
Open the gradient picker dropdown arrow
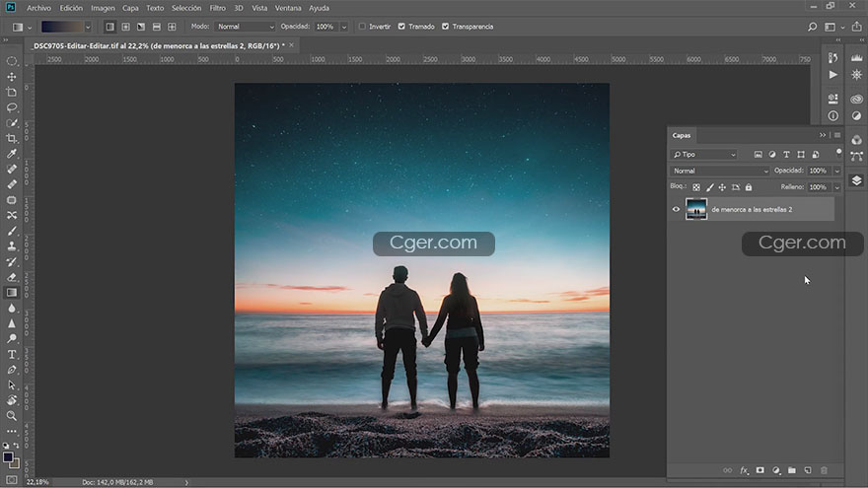[88, 27]
